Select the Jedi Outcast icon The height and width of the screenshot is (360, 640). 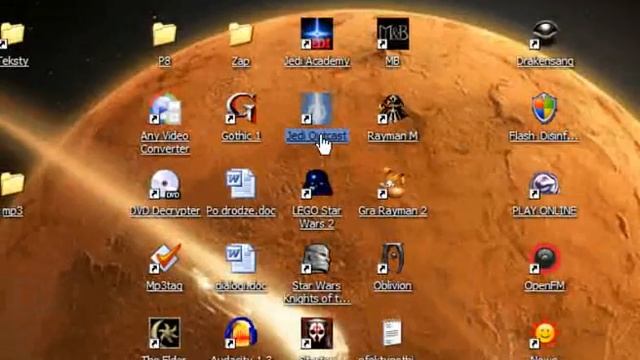point(317,109)
